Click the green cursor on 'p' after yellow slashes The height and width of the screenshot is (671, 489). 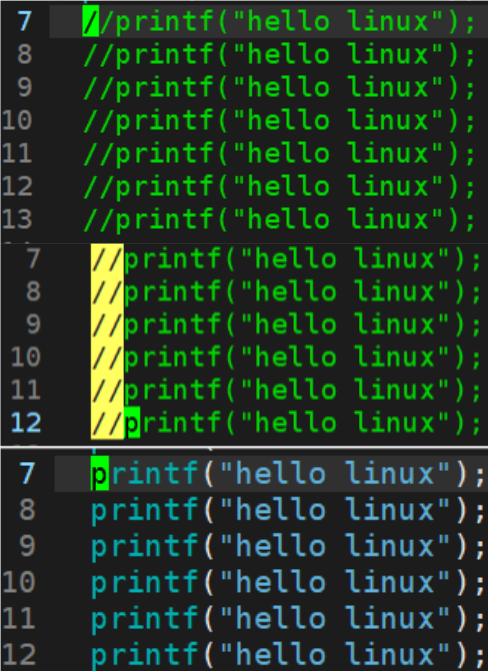coord(132,423)
